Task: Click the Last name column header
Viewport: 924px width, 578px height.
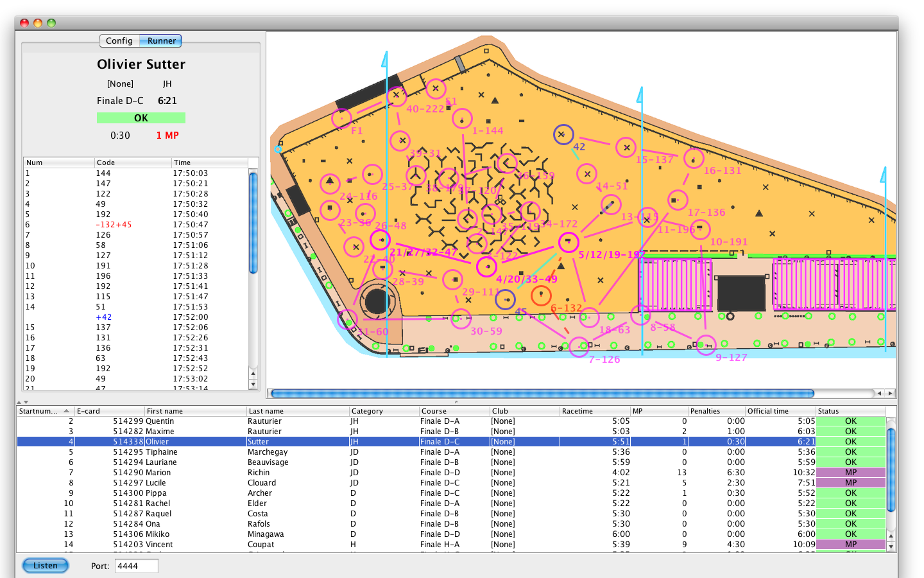Action: pos(298,411)
